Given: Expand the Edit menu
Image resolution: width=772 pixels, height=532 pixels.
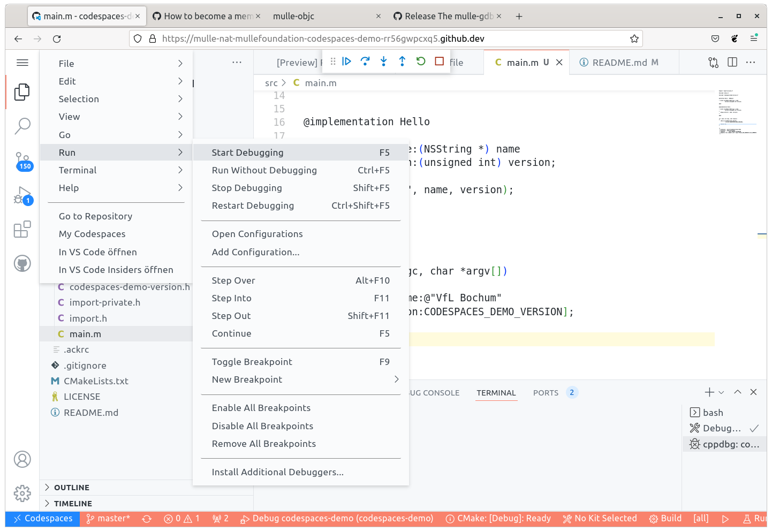Looking at the screenshot, I should coord(116,81).
